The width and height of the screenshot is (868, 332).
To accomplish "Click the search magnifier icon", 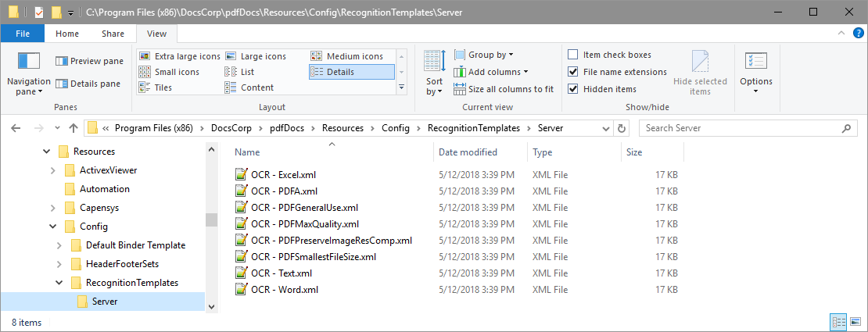I will click(846, 128).
